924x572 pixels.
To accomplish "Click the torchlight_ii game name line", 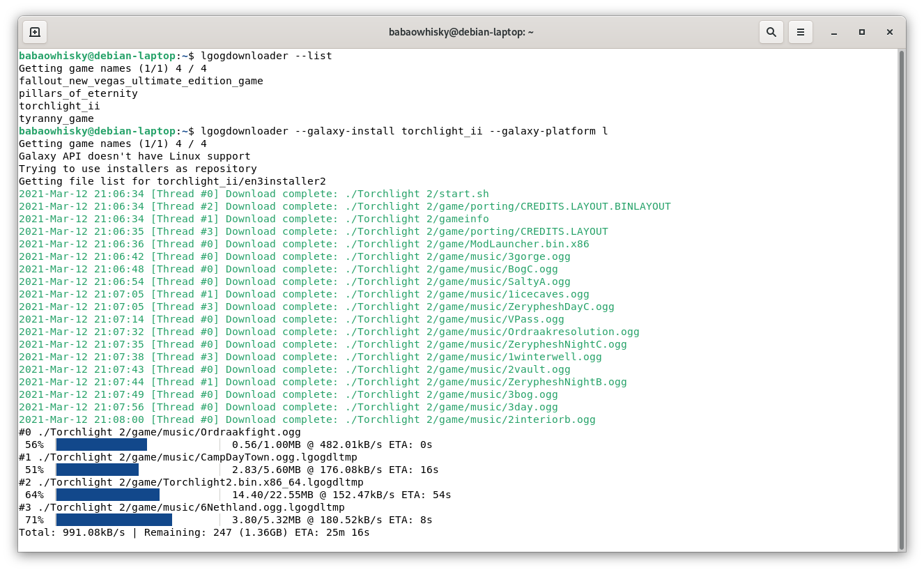I will (x=59, y=106).
